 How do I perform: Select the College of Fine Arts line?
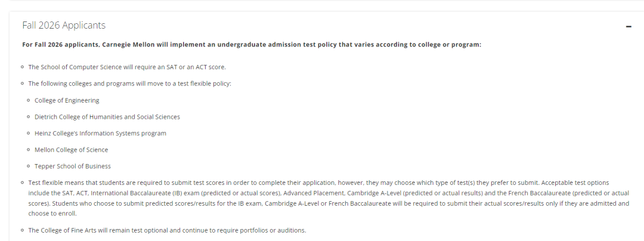pos(167,230)
